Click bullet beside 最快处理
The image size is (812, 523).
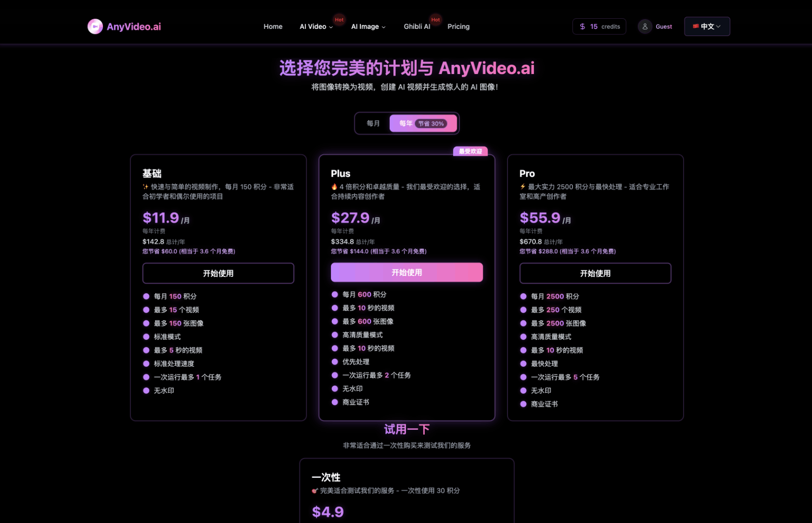(x=523, y=363)
